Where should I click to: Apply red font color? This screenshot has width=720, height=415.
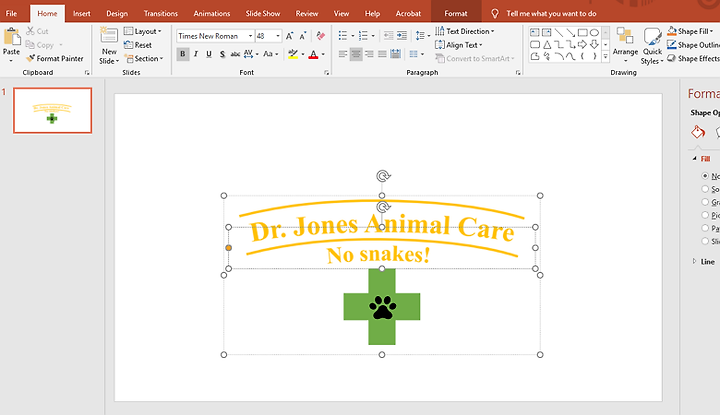[x=313, y=54]
